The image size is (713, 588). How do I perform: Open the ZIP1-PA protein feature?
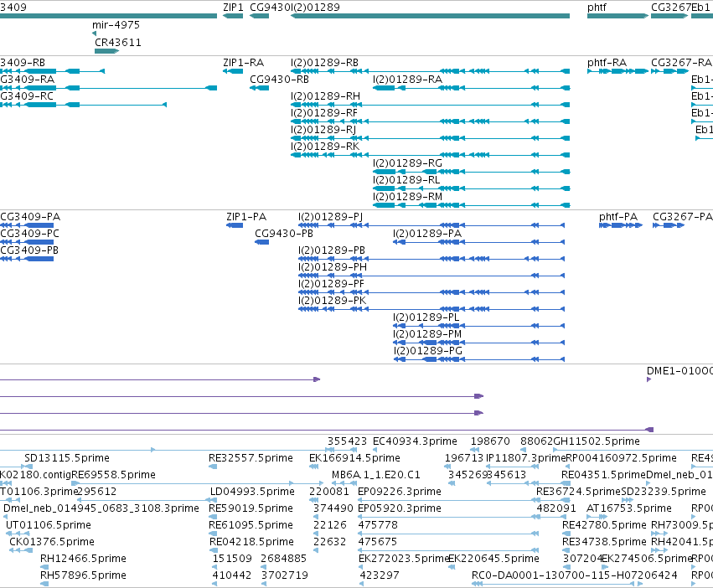click(x=246, y=217)
